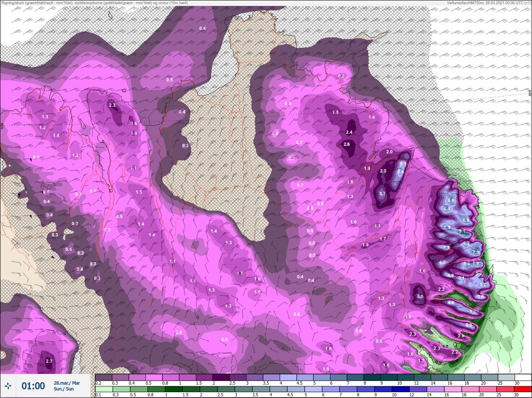Click the 7.3 precipitation value on the map

476,253
